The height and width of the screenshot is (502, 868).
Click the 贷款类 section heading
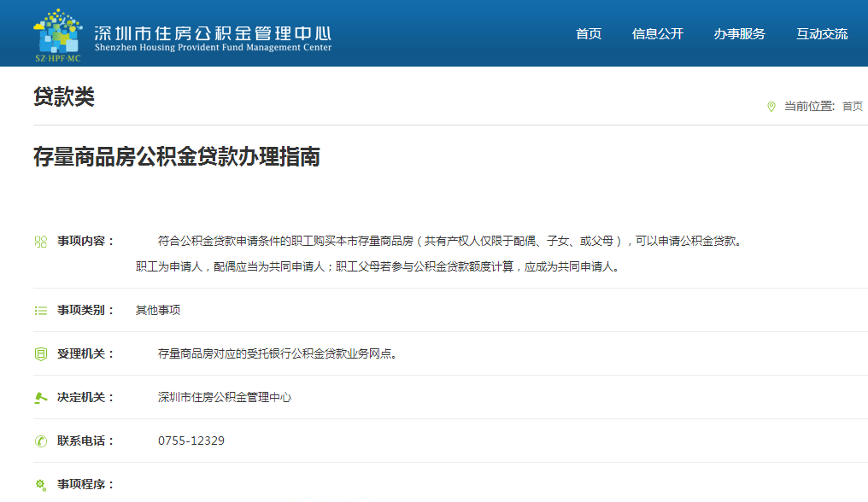[64, 96]
